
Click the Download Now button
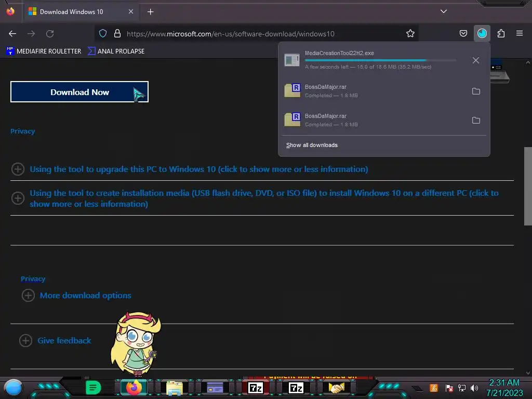point(79,91)
